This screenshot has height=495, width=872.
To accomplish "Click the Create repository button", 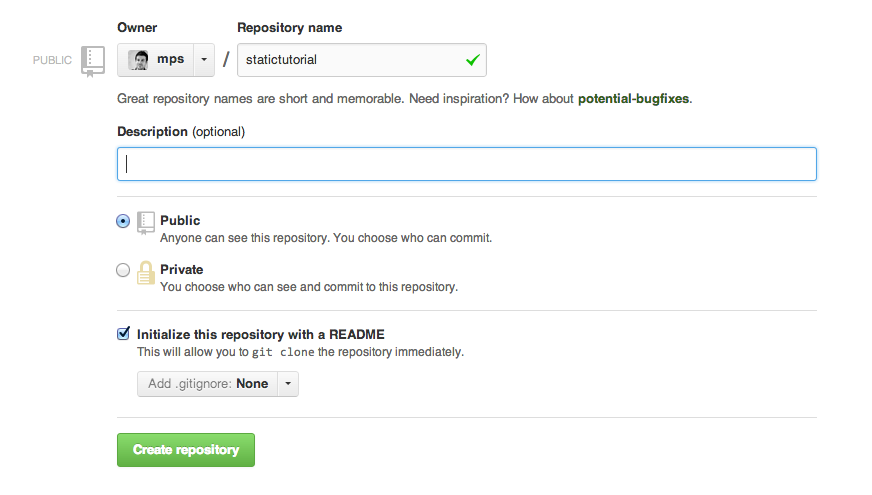I will pyautogui.click(x=186, y=450).
